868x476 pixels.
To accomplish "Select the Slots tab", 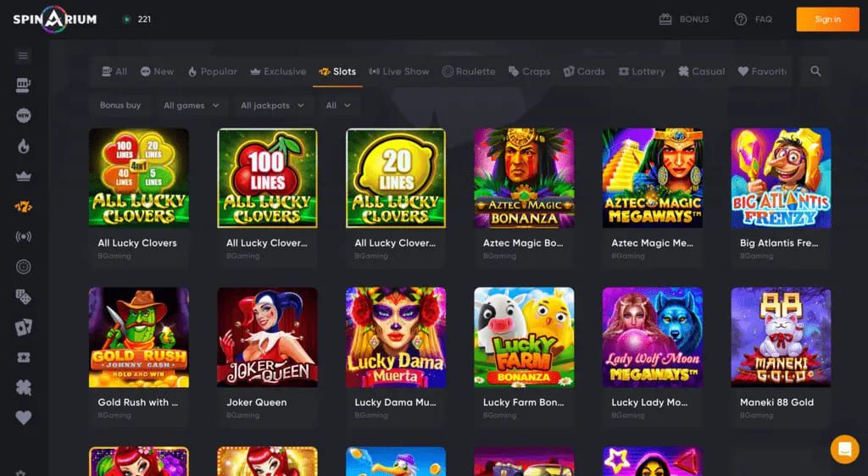I will 337,71.
